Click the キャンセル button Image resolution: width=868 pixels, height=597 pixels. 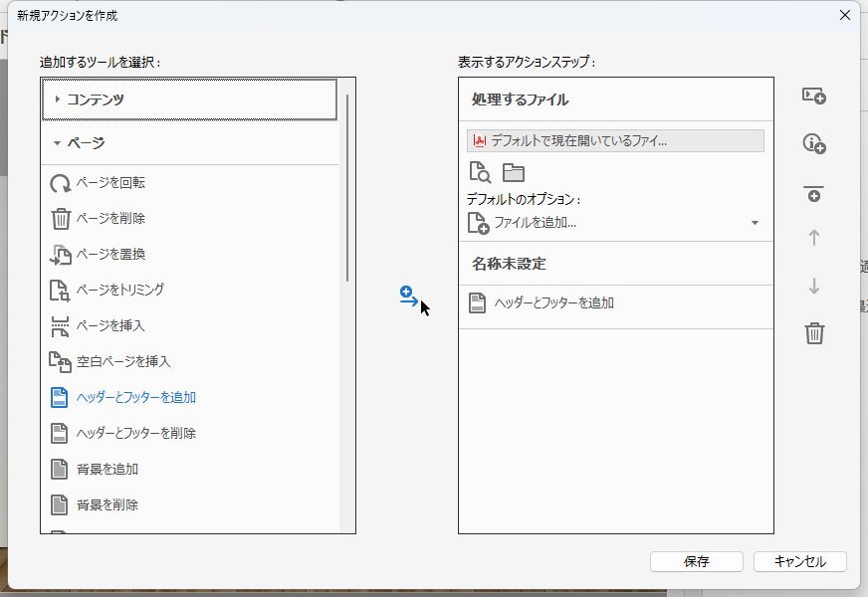[x=799, y=561]
